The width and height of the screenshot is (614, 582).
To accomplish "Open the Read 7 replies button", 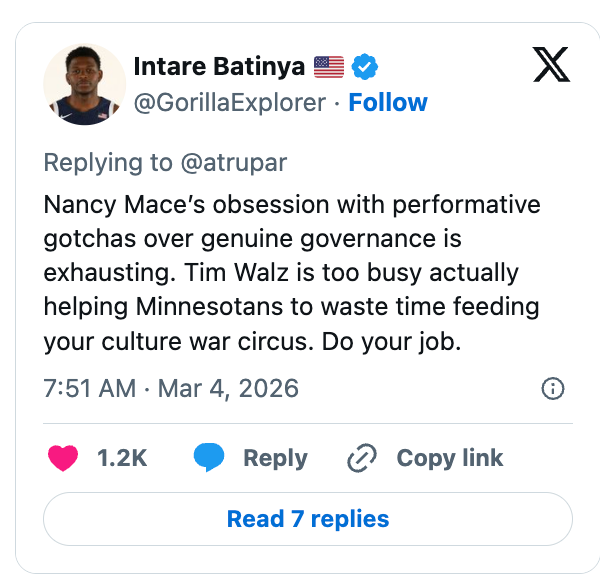I will (x=307, y=519).
